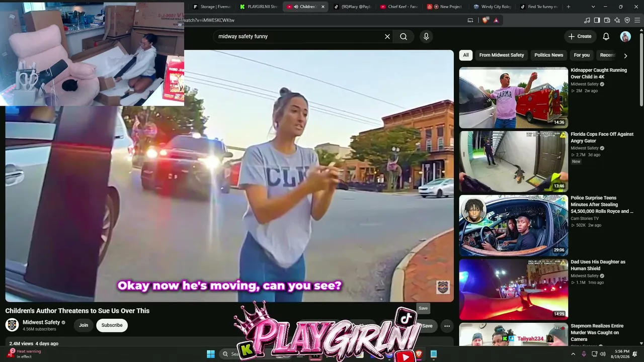Switch to the TikTok #lacy tab
This screenshot has width=644, height=362.
[x=353, y=7]
